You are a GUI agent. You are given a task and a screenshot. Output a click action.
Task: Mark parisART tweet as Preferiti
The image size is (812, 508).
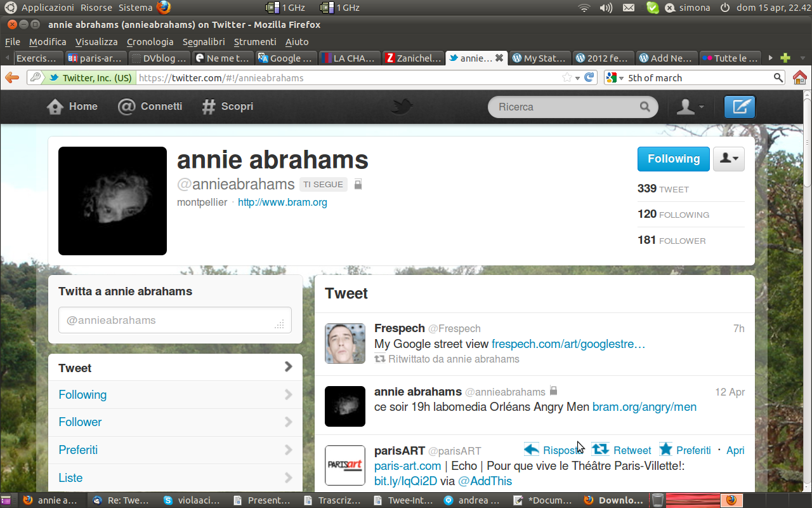[665, 450]
